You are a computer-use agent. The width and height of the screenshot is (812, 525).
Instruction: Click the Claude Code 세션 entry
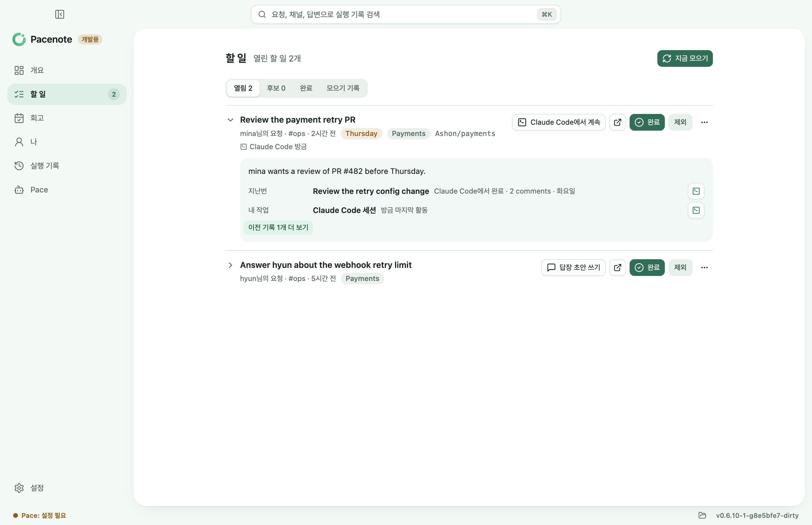click(344, 210)
